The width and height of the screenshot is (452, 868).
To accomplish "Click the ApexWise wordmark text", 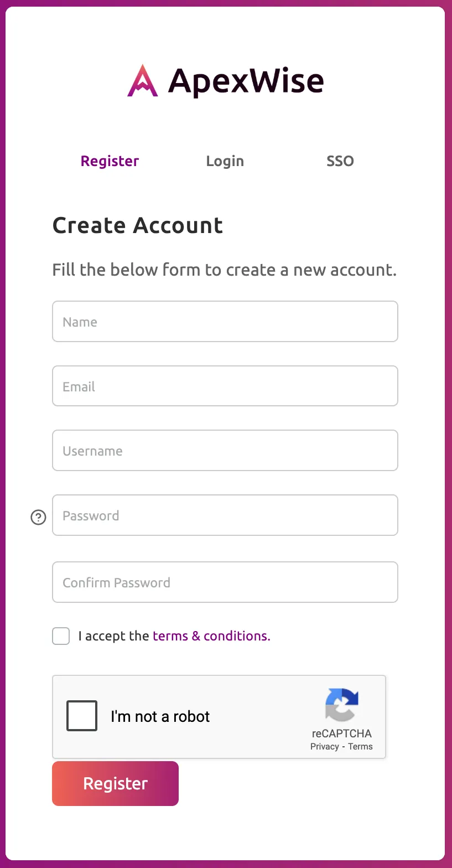I will click(247, 81).
